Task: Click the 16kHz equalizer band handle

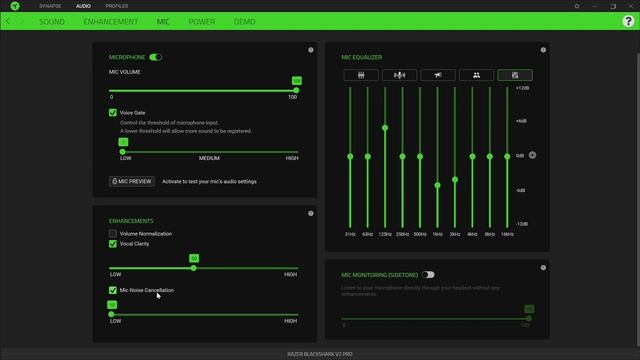Action: [x=507, y=157]
